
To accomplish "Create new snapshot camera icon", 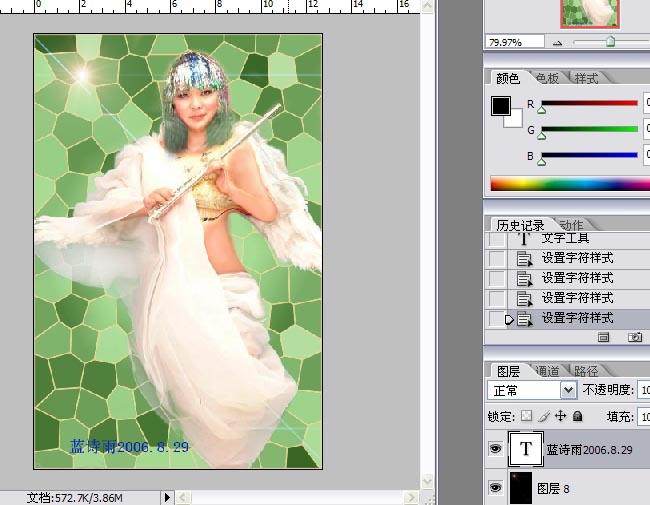I will pyautogui.click(x=635, y=337).
